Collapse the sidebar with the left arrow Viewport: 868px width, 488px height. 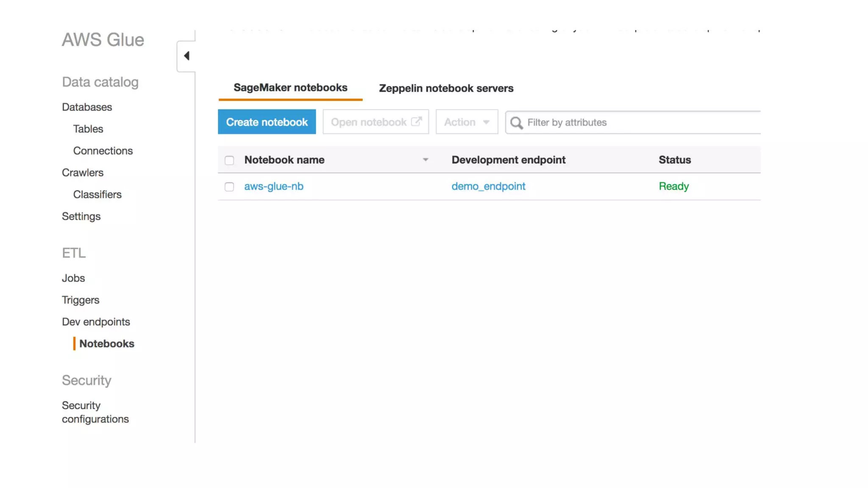click(x=186, y=56)
